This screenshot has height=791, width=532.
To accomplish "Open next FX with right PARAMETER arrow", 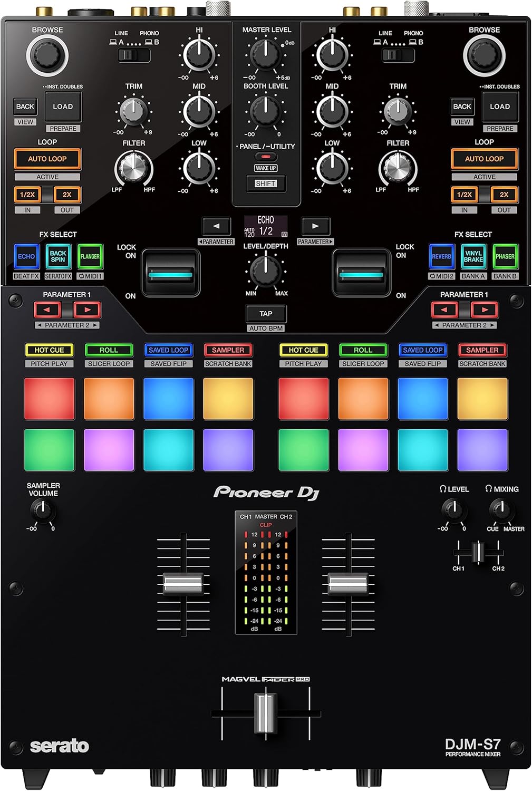I will click(315, 225).
